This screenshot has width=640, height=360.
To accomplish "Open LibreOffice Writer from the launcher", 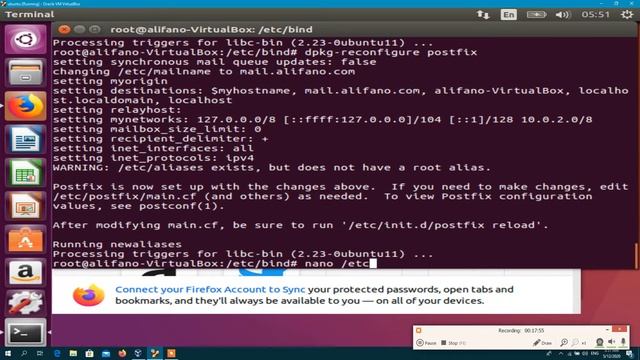I will pyautogui.click(x=25, y=139).
